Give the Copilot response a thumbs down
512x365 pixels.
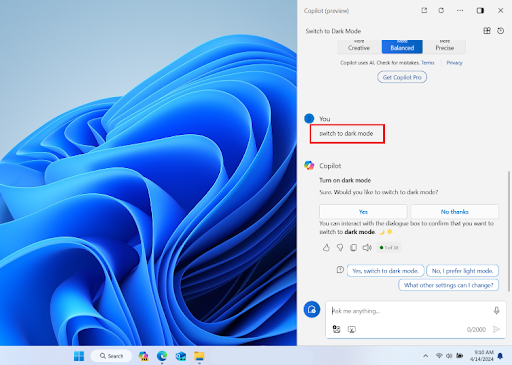tap(340, 247)
